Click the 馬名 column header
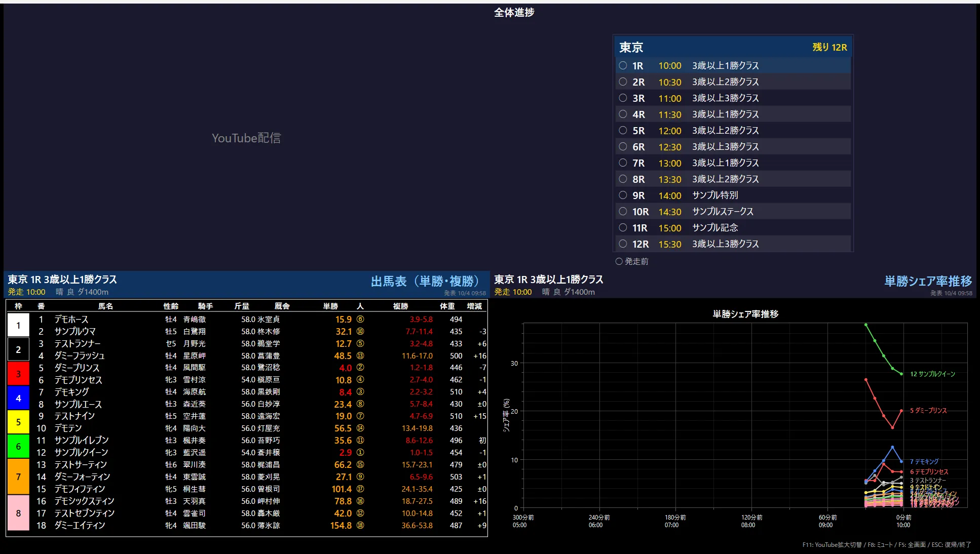980x554 pixels. tap(105, 306)
